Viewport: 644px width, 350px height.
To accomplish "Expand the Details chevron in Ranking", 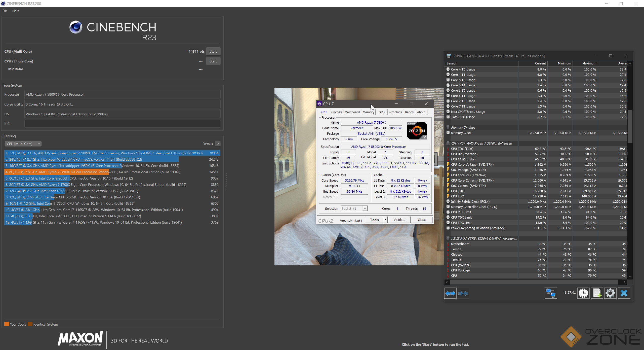I will tap(218, 144).
